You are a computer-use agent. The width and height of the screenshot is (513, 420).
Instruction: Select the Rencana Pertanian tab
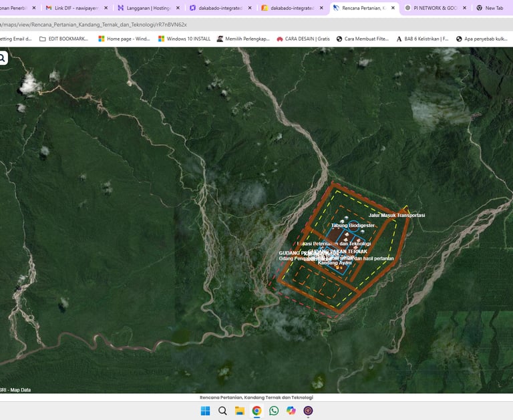coord(364,8)
